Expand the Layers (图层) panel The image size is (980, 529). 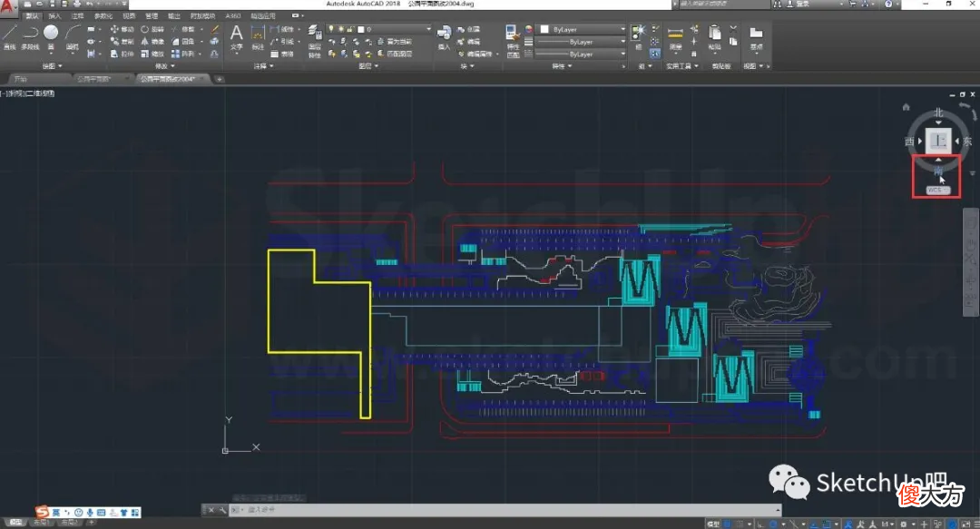tap(368, 65)
